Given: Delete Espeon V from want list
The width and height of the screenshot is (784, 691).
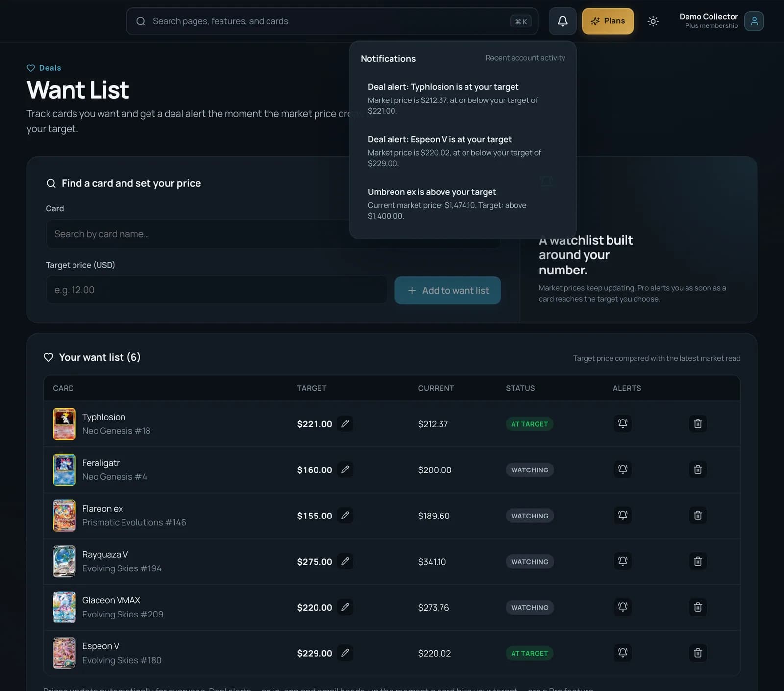Looking at the screenshot, I should pos(698,653).
